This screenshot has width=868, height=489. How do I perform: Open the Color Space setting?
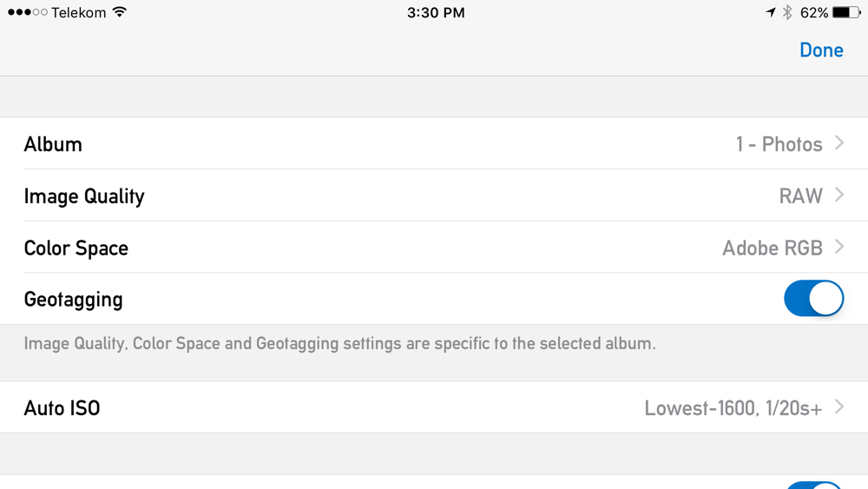tap(434, 247)
